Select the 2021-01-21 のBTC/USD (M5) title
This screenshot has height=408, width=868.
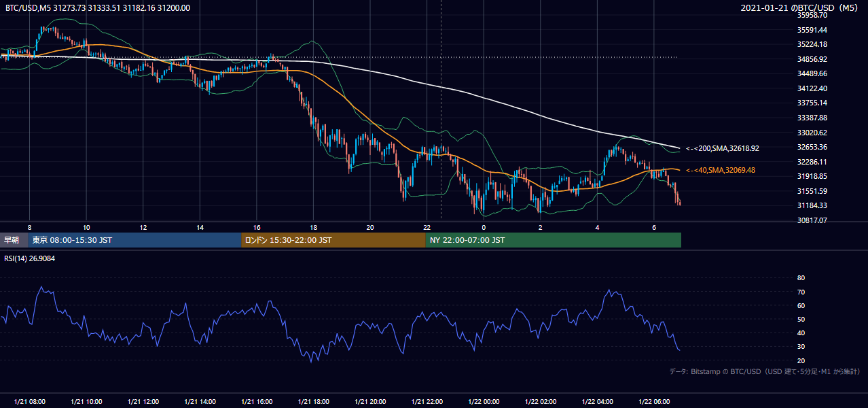[x=799, y=7]
